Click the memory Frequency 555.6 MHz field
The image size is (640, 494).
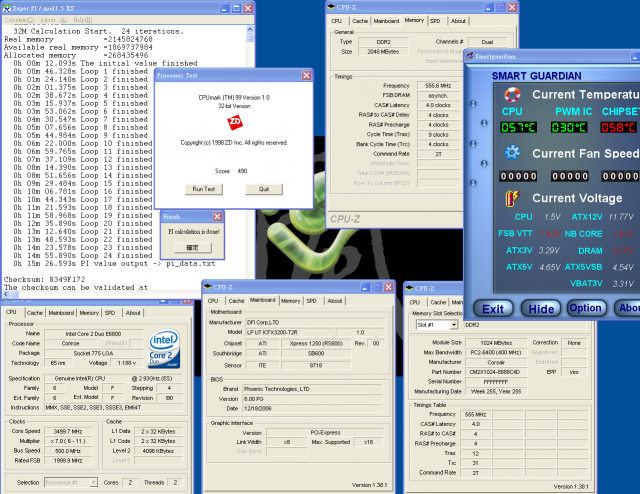pos(439,86)
